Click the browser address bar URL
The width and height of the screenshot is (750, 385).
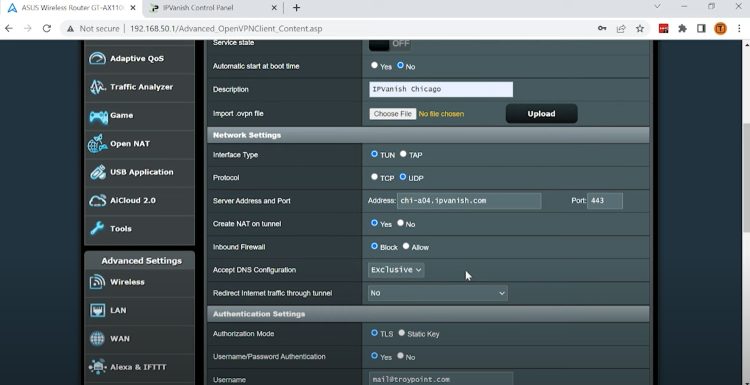tap(226, 29)
